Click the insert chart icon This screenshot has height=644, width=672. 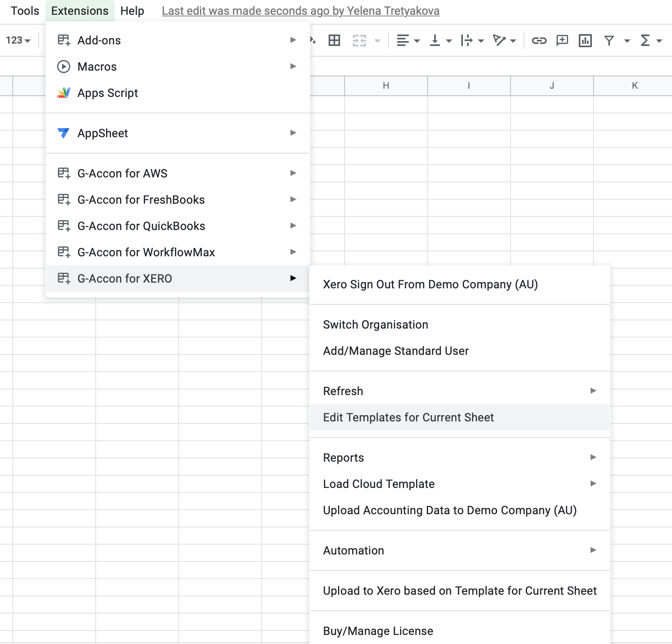[x=585, y=40]
